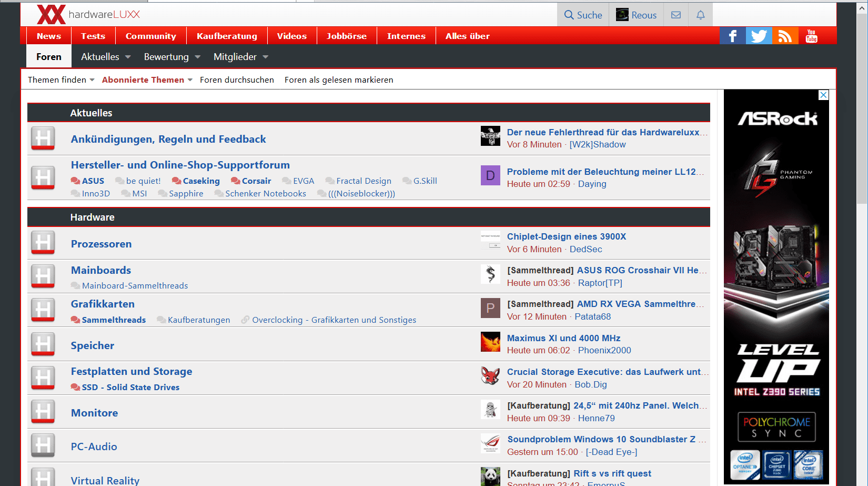Open Daying's purple D avatar
This screenshot has height=486, width=868.
click(490, 175)
